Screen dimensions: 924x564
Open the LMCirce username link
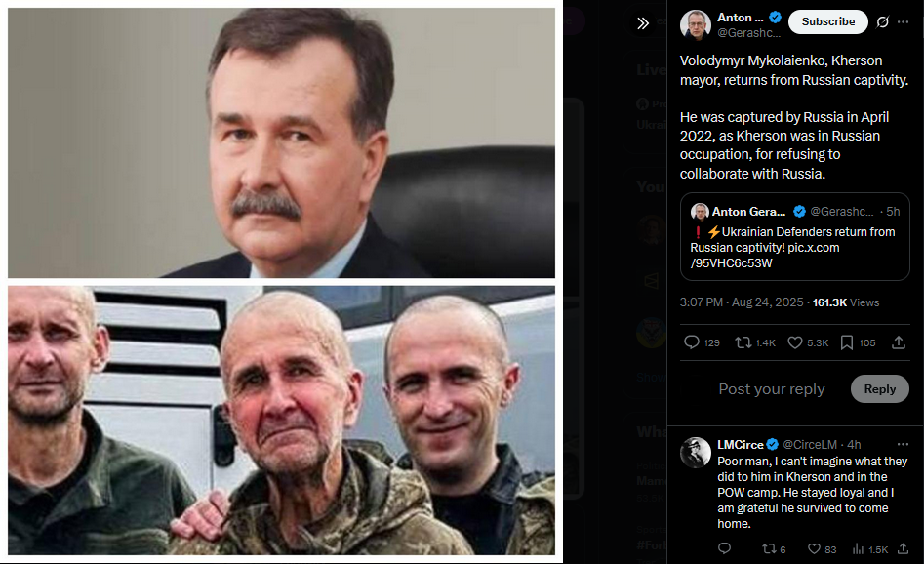coord(741,444)
